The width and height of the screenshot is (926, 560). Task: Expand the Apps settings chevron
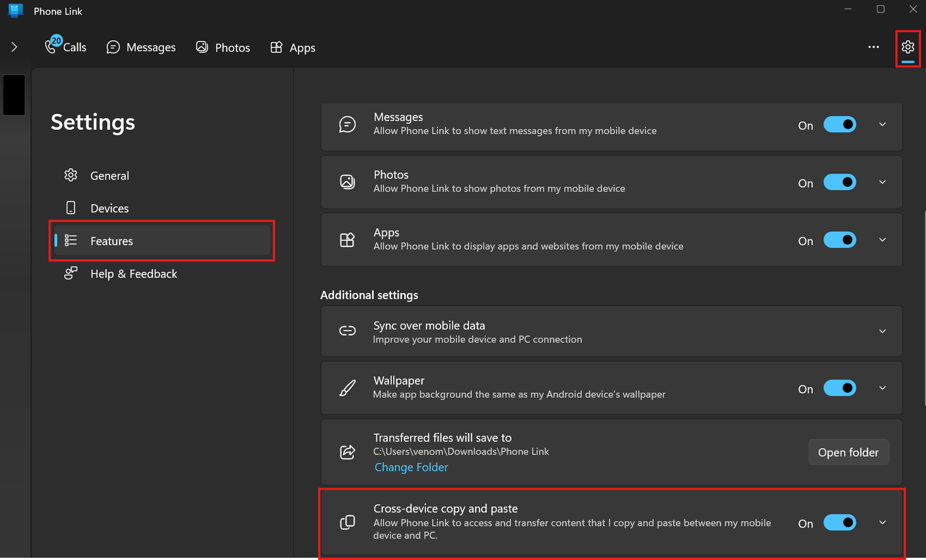[x=882, y=240]
